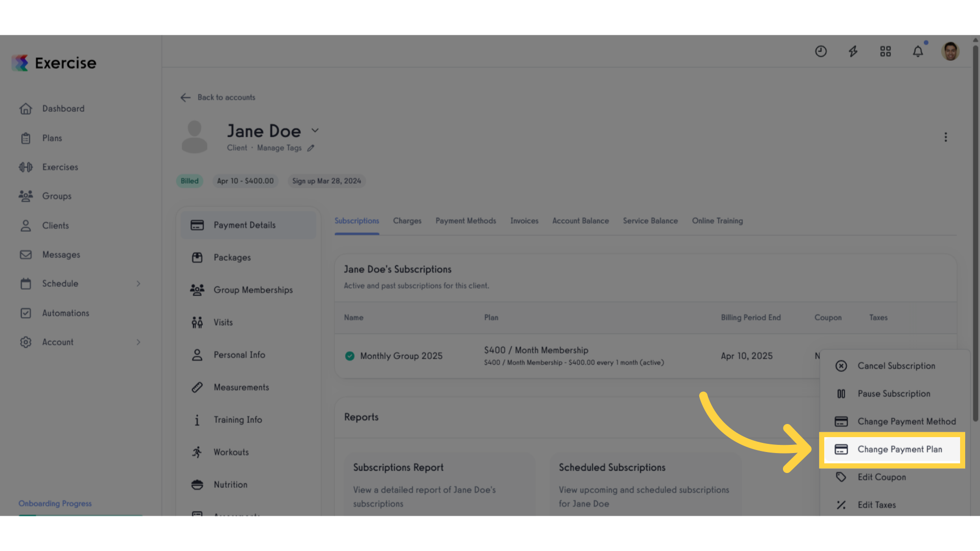Viewport: 980px width, 551px height.
Task: Click the back arrow to accounts
Action: point(185,97)
